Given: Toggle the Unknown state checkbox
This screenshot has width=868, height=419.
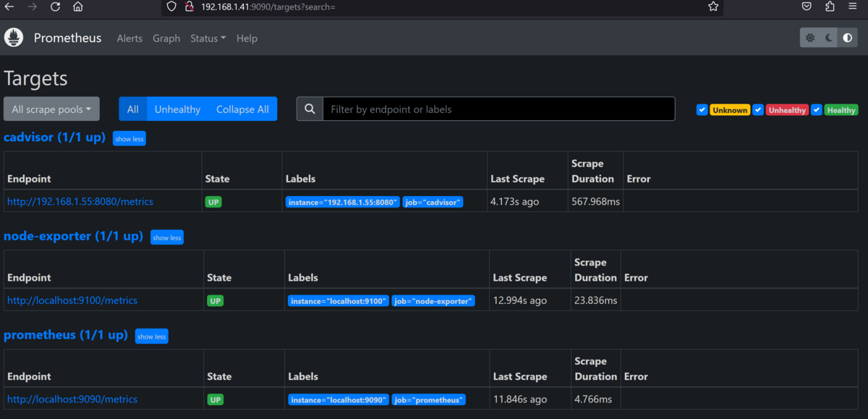Looking at the screenshot, I should click(702, 110).
